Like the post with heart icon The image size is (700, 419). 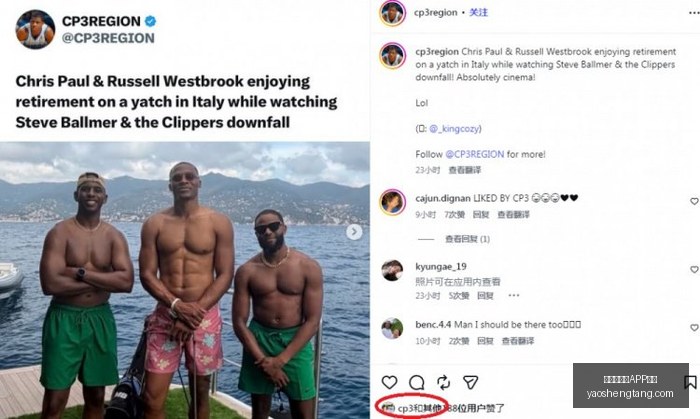[x=389, y=382]
